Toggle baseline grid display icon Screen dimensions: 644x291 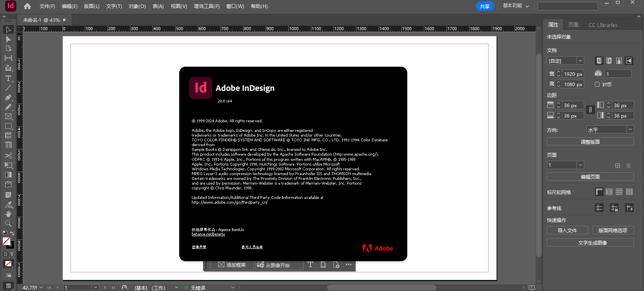click(x=609, y=192)
